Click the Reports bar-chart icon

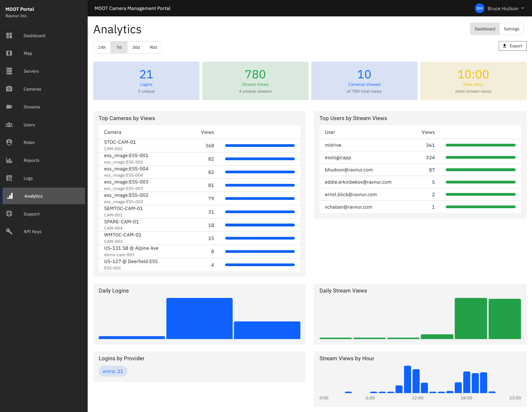pyautogui.click(x=9, y=160)
